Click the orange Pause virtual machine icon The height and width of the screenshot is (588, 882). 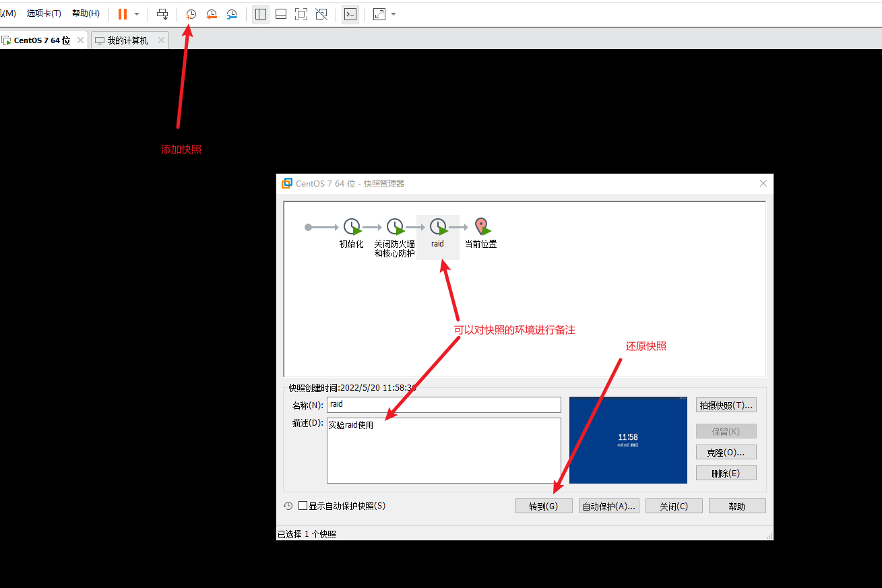[122, 13]
